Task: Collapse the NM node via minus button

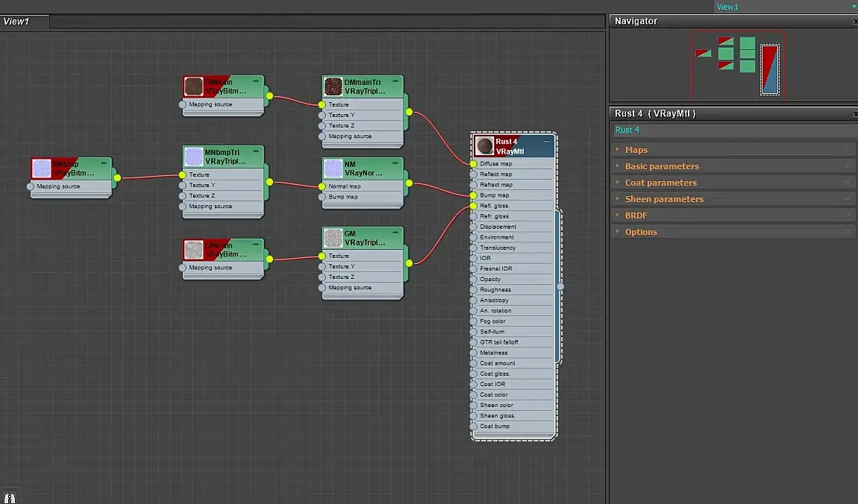Action: 395,163
